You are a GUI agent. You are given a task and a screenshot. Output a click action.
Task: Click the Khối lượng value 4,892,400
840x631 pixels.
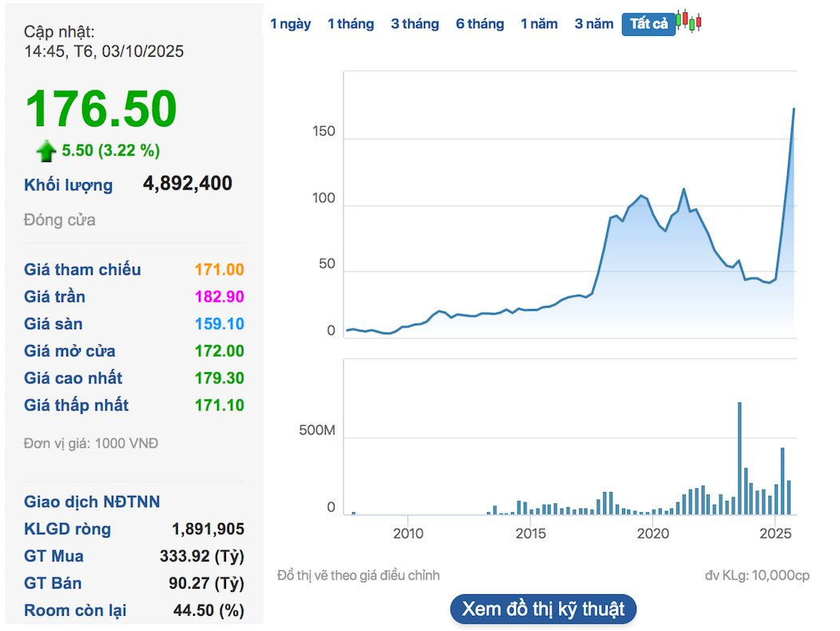pos(188,184)
